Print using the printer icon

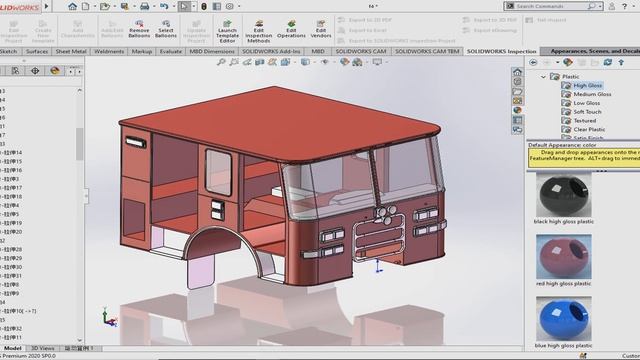click(x=144, y=6)
